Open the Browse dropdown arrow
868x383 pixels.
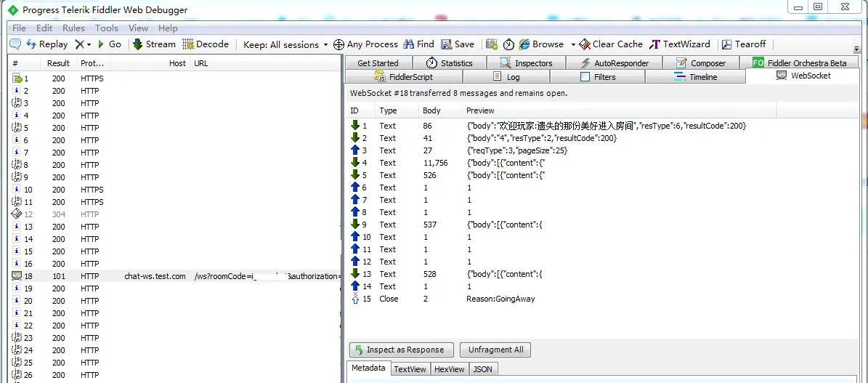[x=573, y=44]
